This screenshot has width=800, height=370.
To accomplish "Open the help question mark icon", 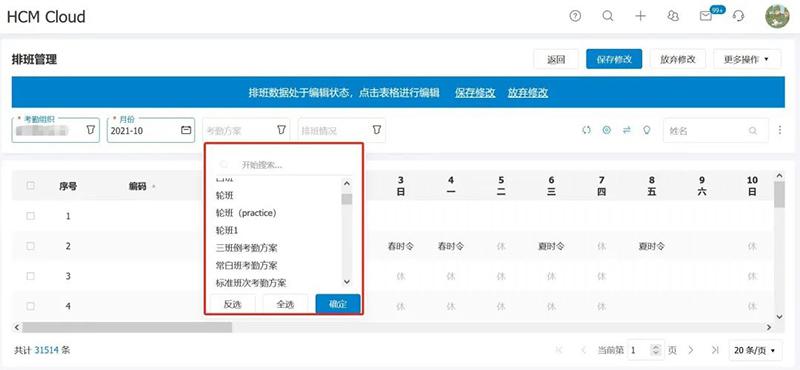I will [575, 16].
